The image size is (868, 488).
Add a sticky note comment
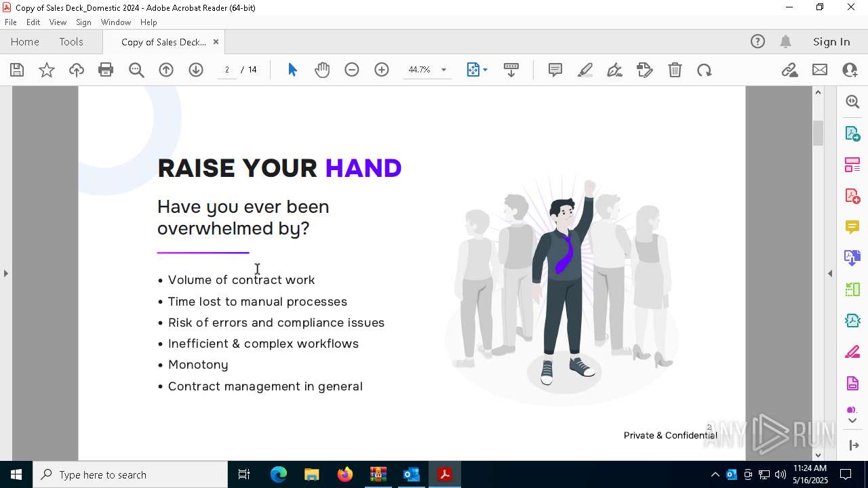click(555, 70)
